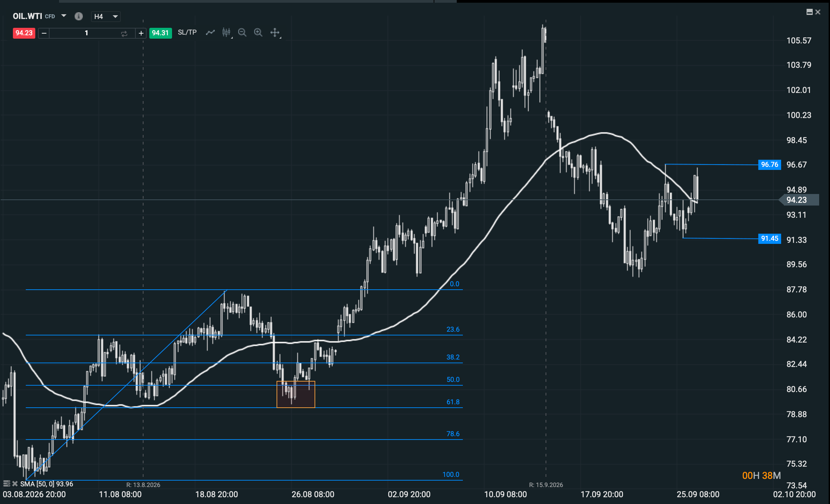Viewport: 830px width, 504px height.
Task: Open the OIL.WTI instrument info icon
Action: click(x=78, y=16)
